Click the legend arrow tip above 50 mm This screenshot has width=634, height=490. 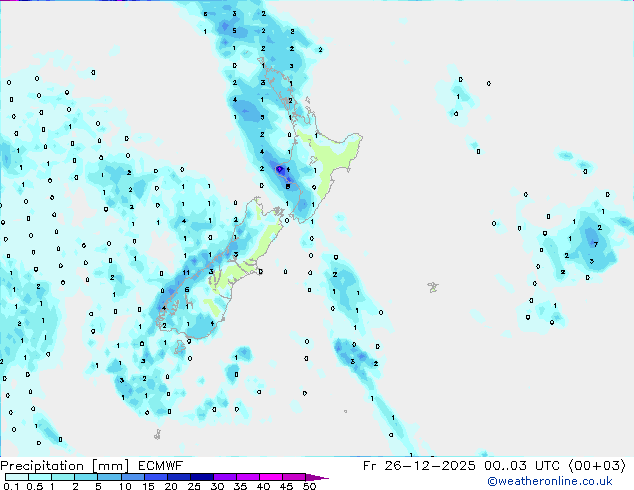pos(317,477)
